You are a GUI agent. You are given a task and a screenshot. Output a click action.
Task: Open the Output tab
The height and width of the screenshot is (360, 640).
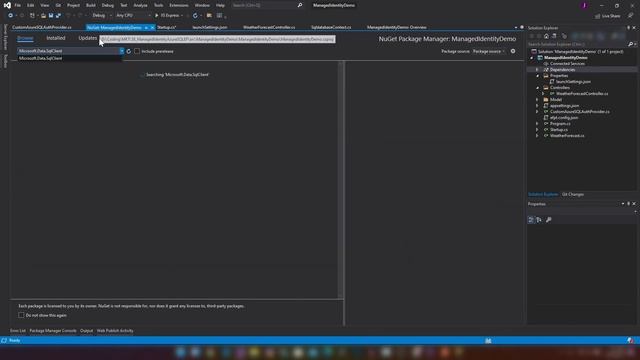tap(87, 331)
